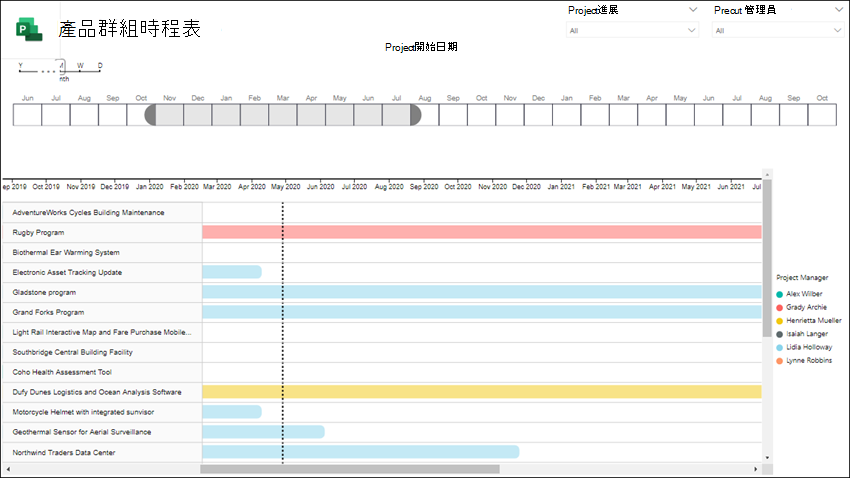Click the horizontal scrollbar thumb
Image resolution: width=850 pixels, height=478 pixels.
pos(350,469)
